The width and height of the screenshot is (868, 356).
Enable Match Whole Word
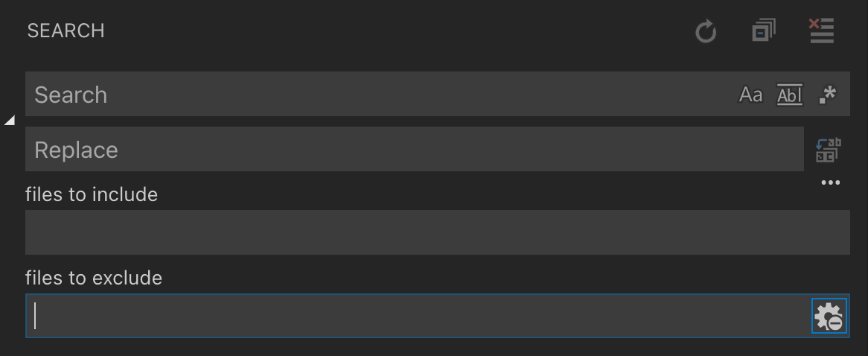pos(790,95)
